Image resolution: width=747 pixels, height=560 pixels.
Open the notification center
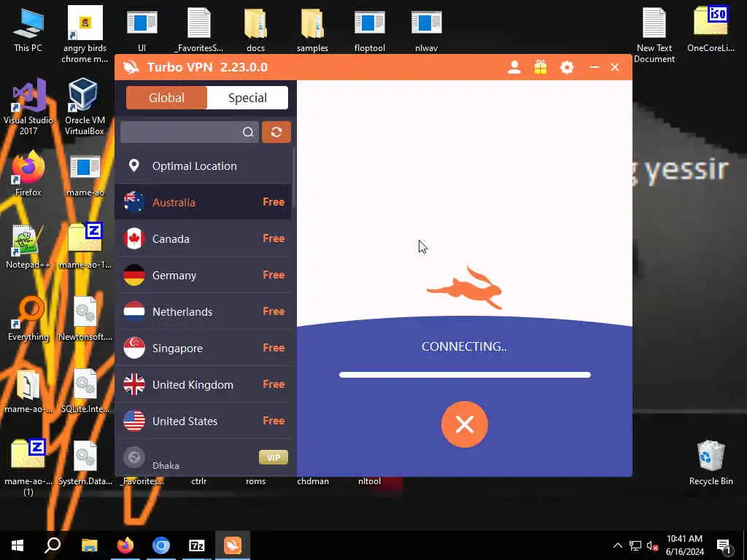coord(724,545)
